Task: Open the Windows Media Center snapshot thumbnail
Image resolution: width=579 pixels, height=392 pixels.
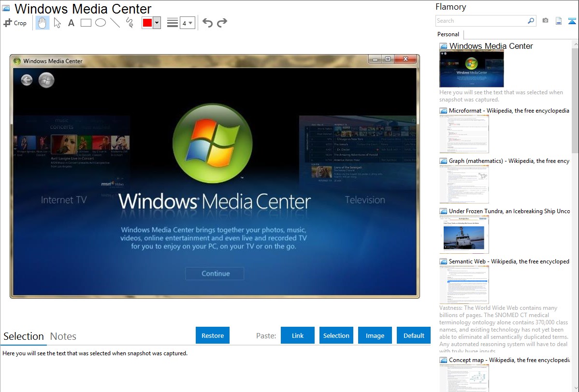Action: (472, 69)
